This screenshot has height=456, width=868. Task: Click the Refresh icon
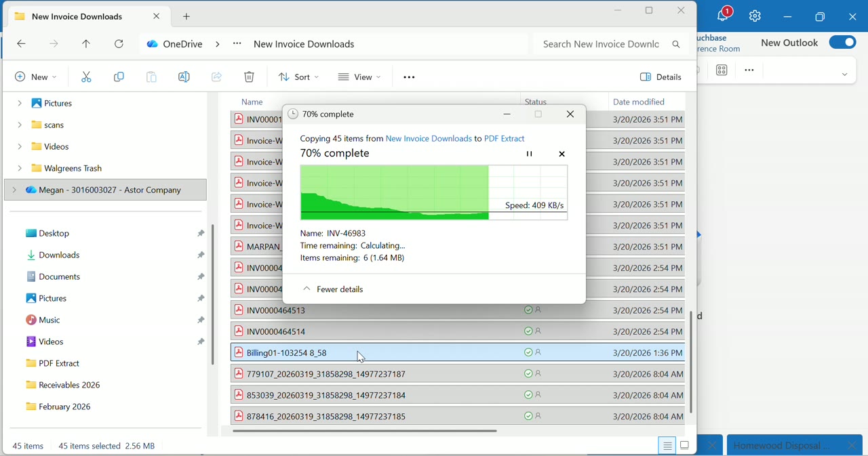pyautogui.click(x=119, y=45)
